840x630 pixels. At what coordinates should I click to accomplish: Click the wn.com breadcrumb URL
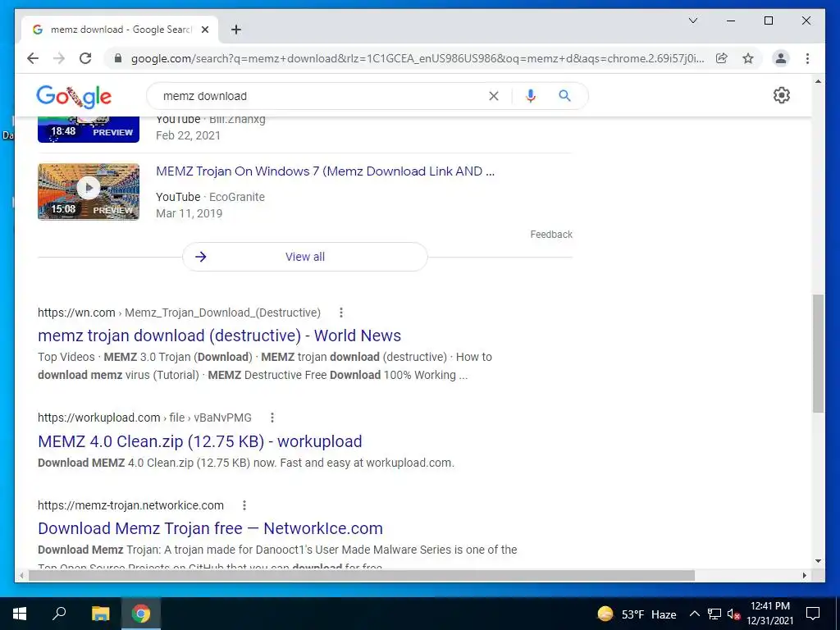pos(179,313)
